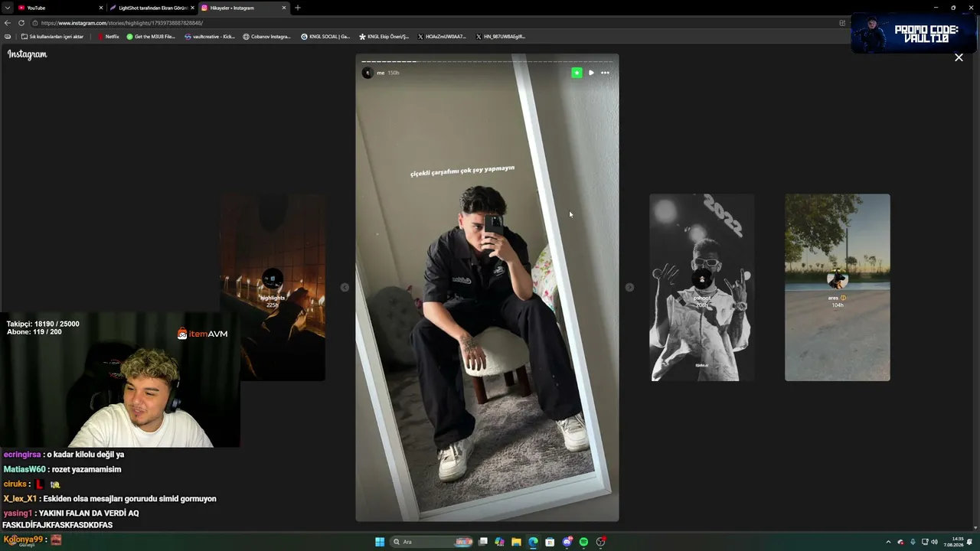This screenshot has height=551, width=980.
Task: Open the OBS Studio taskbar icon
Action: pyautogui.click(x=601, y=542)
